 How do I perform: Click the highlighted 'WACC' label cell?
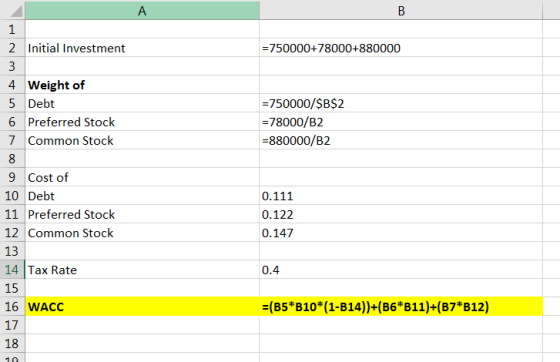point(142,307)
